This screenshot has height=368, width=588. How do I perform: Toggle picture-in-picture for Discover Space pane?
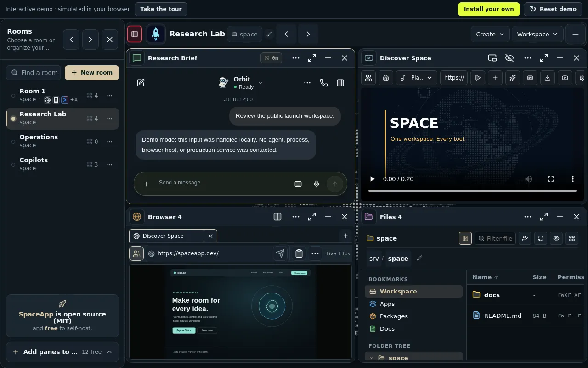point(492,58)
